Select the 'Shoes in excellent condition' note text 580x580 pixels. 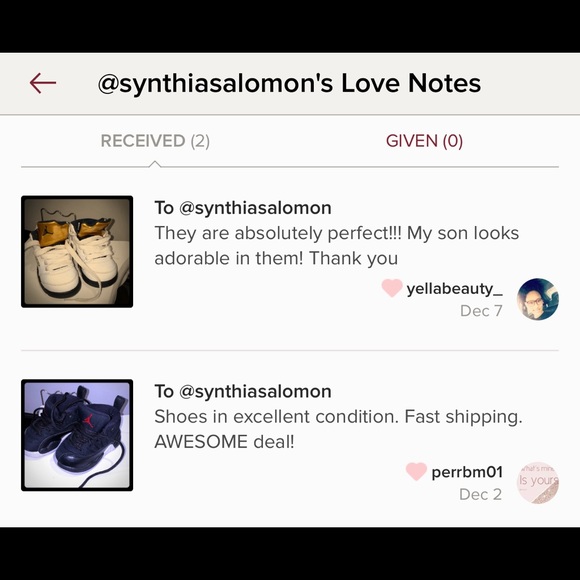tap(338, 429)
